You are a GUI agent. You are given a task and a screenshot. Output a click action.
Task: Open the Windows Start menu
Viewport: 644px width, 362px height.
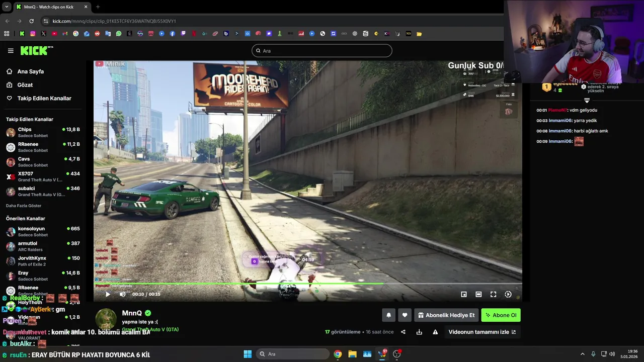[x=248, y=354]
